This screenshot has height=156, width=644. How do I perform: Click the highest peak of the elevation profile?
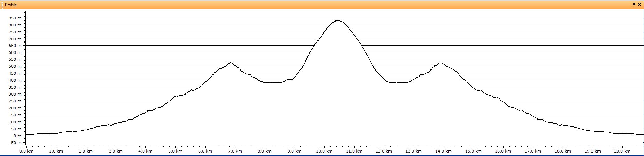point(337,20)
